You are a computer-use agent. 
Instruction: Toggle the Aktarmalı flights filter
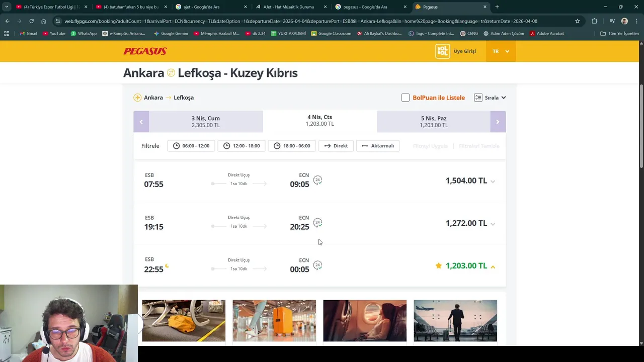pyautogui.click(x=378, y=146)
